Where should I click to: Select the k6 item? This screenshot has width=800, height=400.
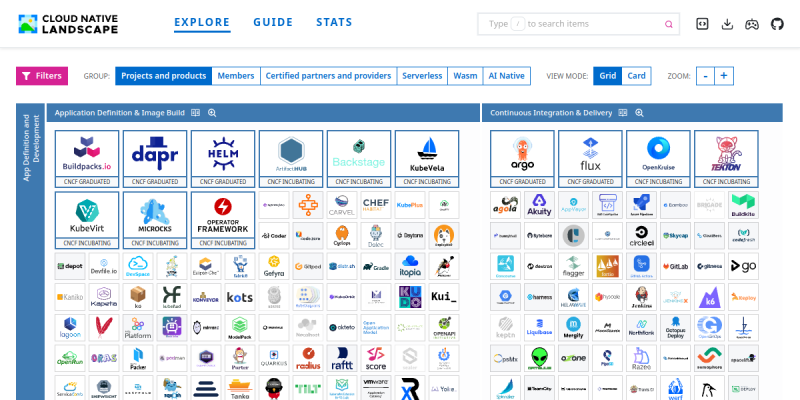[709, 297]
